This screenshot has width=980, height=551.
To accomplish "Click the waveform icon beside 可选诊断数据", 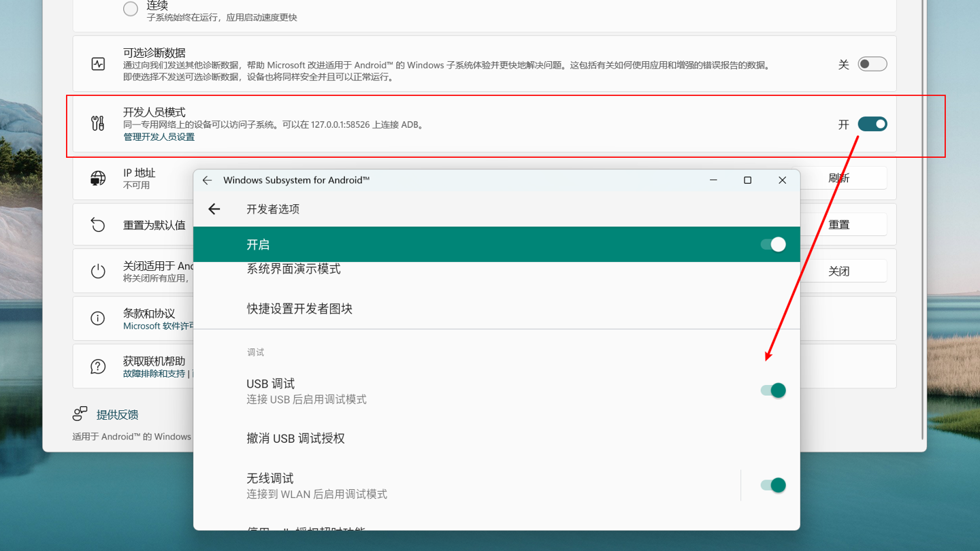I will [x=97, y=63].
